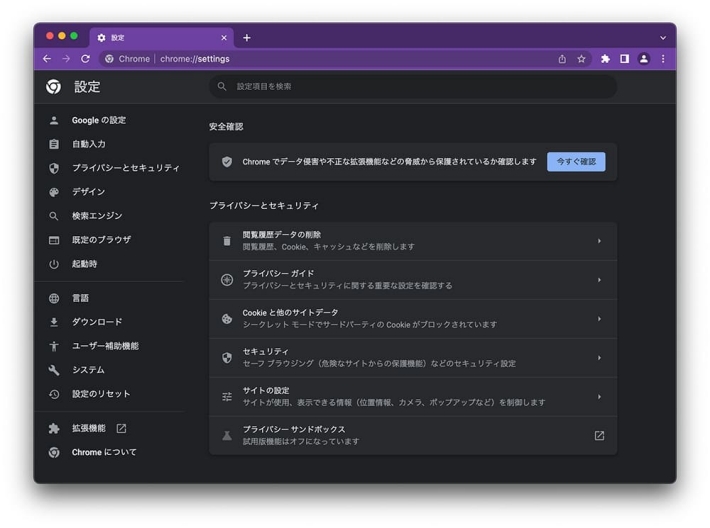Screen dimensions: 710x528
Task: Open ダウンロード in sidebar
Action: coord(97,322)
